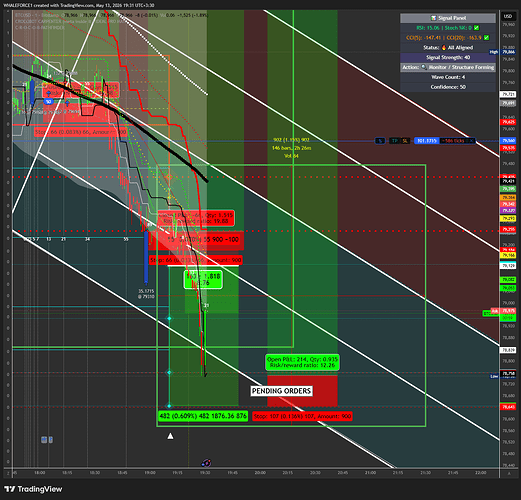Click the PENDING ORDERS label

[281, 391]
